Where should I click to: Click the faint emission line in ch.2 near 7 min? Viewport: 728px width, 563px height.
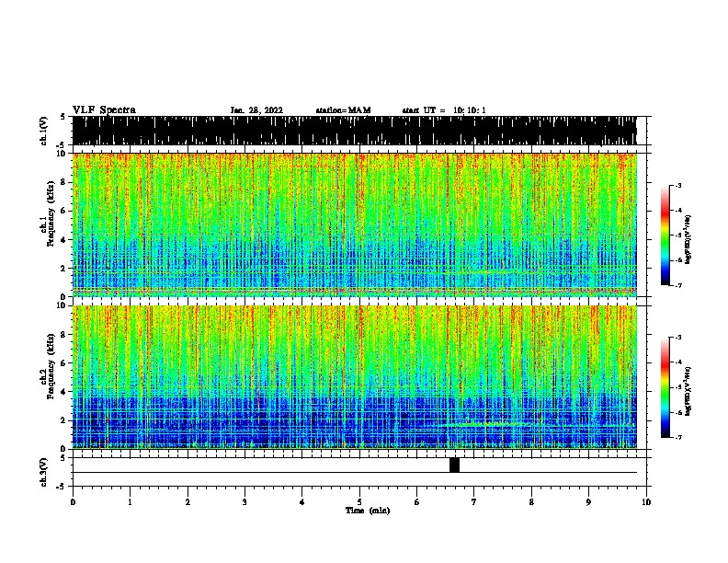[487, 424]
